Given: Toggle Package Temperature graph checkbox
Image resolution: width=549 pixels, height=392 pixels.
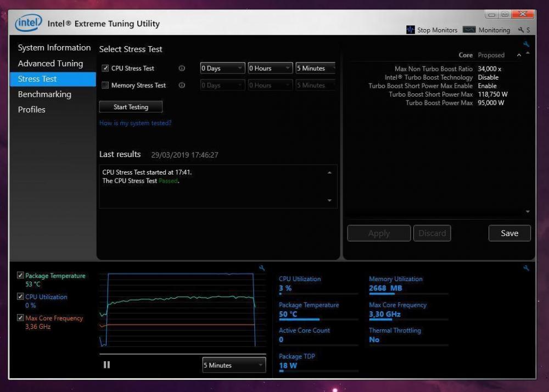Looking at the screenshot, I should coord(20,276).
